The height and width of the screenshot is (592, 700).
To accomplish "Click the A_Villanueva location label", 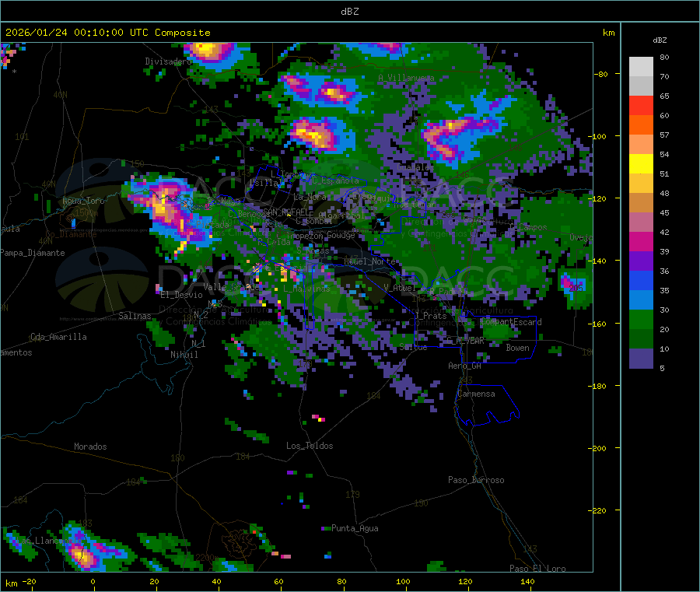I will pos(406,78).
